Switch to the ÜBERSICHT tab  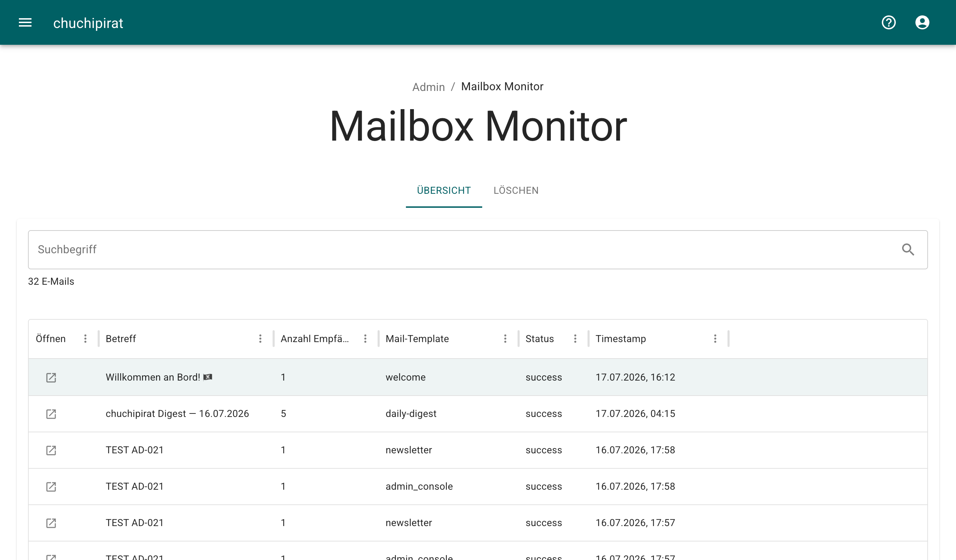pyautogui.click(x=444, y=190)
